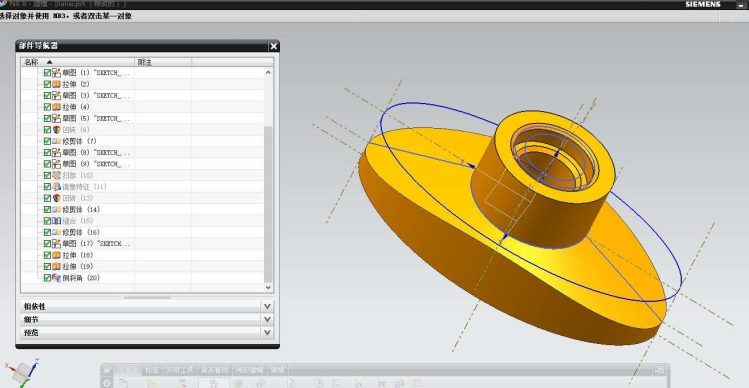Click the sew icon of 缝合 (15)

(56, 221)
